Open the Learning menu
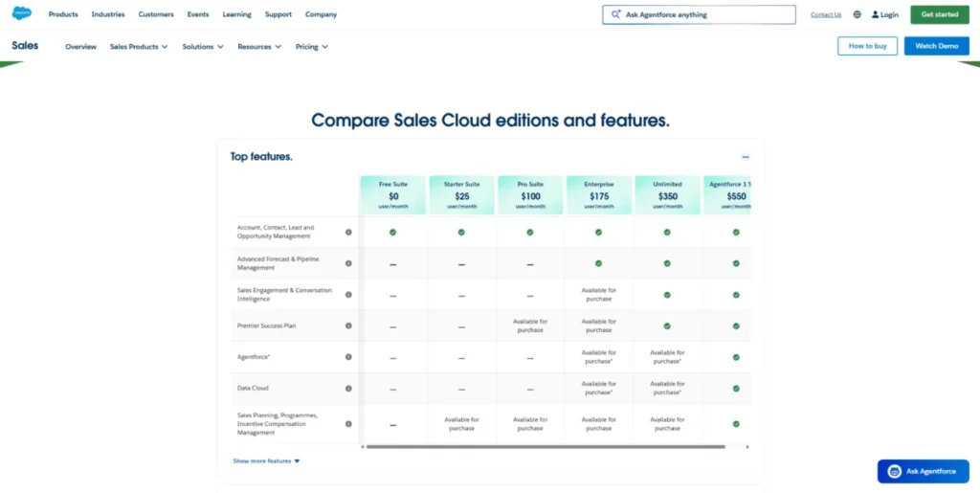 click(x=237, y=14)
